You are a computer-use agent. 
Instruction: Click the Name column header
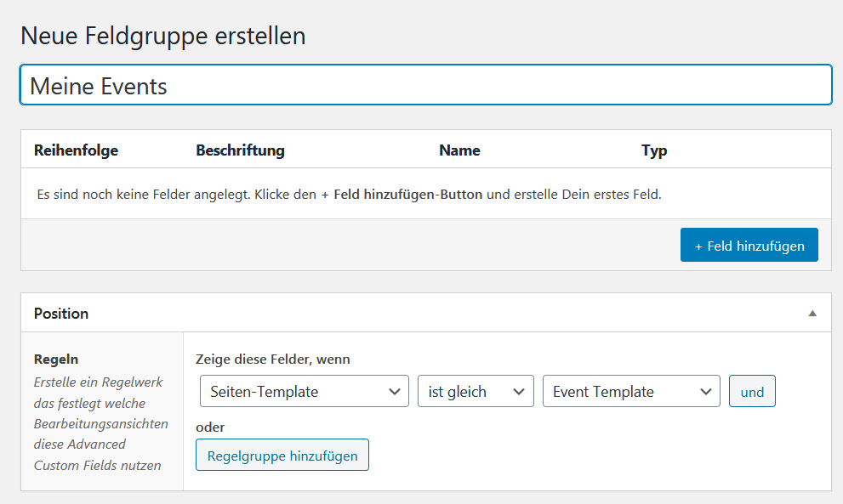(x=459, y=150)
